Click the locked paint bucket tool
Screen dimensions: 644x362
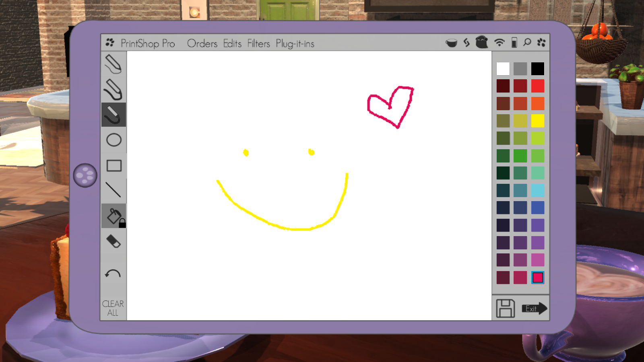[114, 216]
